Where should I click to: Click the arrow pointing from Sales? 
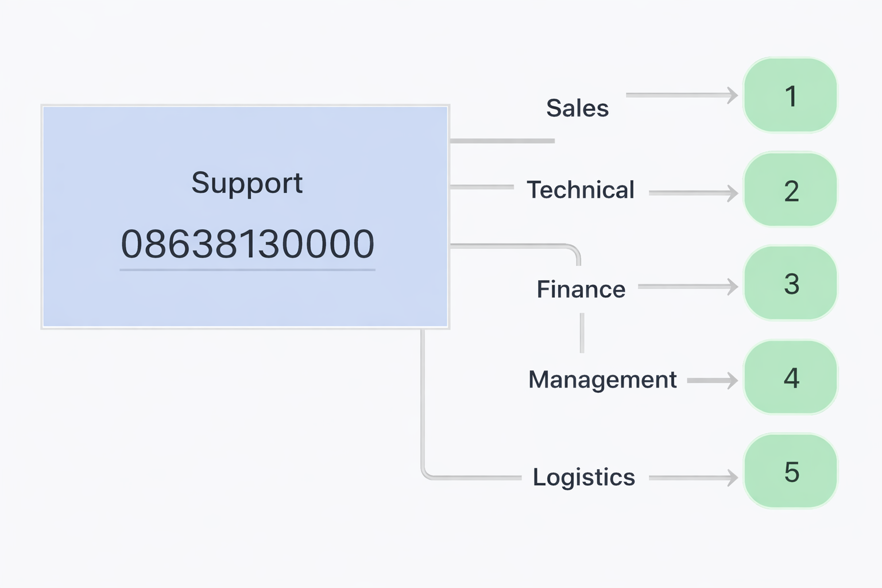click(682, 95)
